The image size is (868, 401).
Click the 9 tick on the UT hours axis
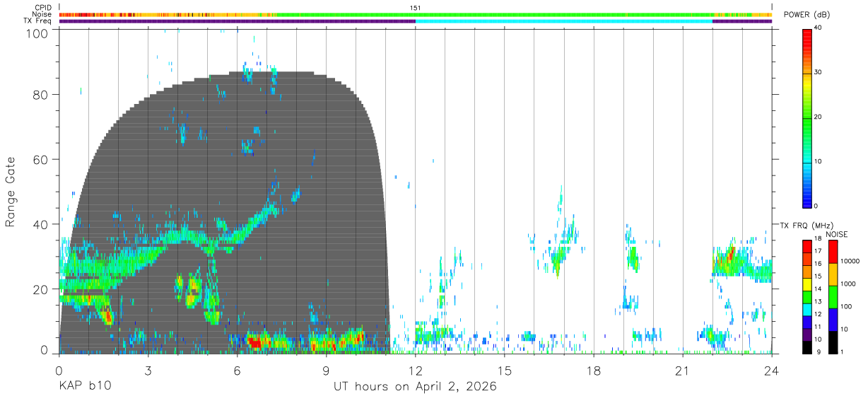point(326,371)
